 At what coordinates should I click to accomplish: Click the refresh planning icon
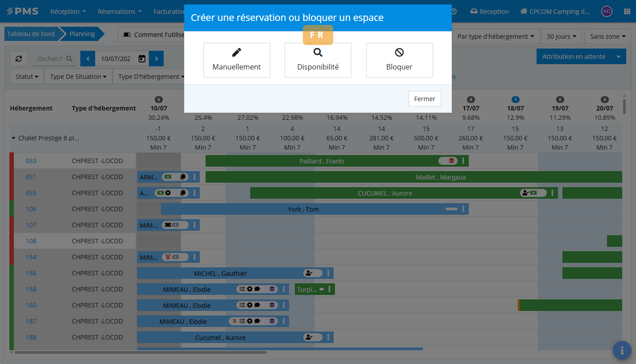point(19,58)
